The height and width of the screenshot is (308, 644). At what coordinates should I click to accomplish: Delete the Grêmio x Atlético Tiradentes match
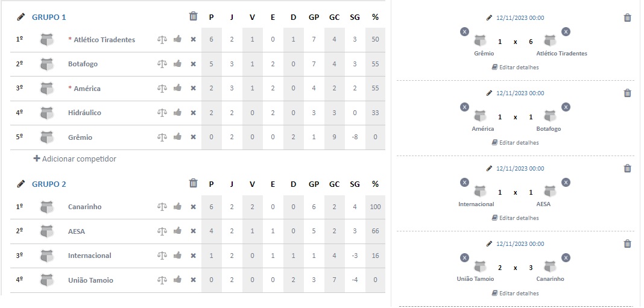[x=627, y=17]
